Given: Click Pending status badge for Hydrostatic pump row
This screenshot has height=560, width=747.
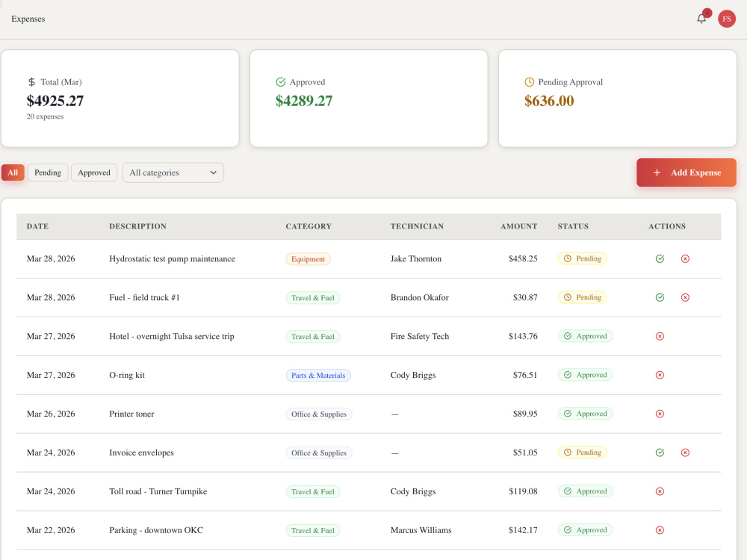Looking at the screenshot, I should coord(582,258).
